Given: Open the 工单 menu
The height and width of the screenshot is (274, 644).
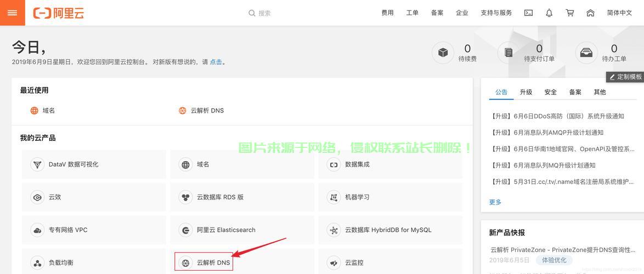Looking at the screenshot, I should coord(413,13).
